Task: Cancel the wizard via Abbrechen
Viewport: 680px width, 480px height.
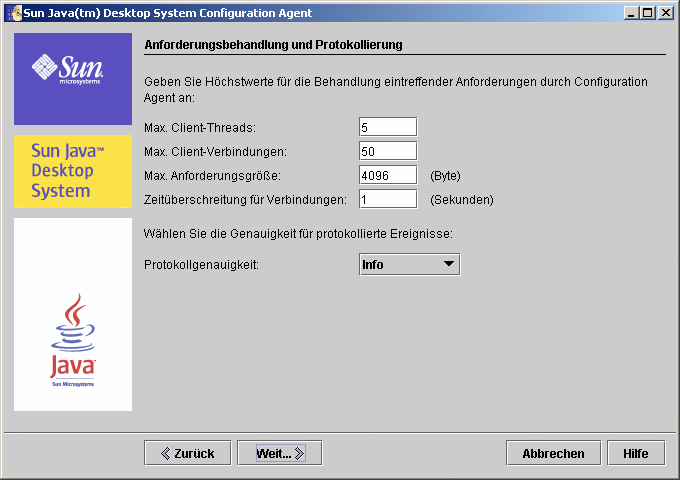Action: [x=553, y=453]
